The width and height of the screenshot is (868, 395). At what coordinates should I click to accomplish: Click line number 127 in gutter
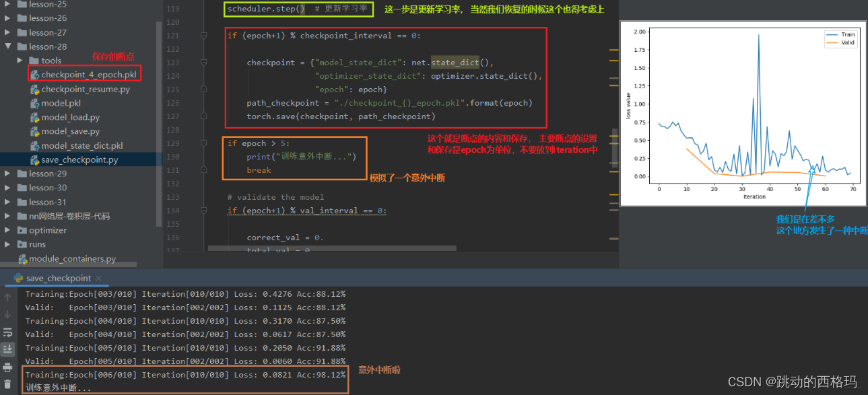[173, 116]
